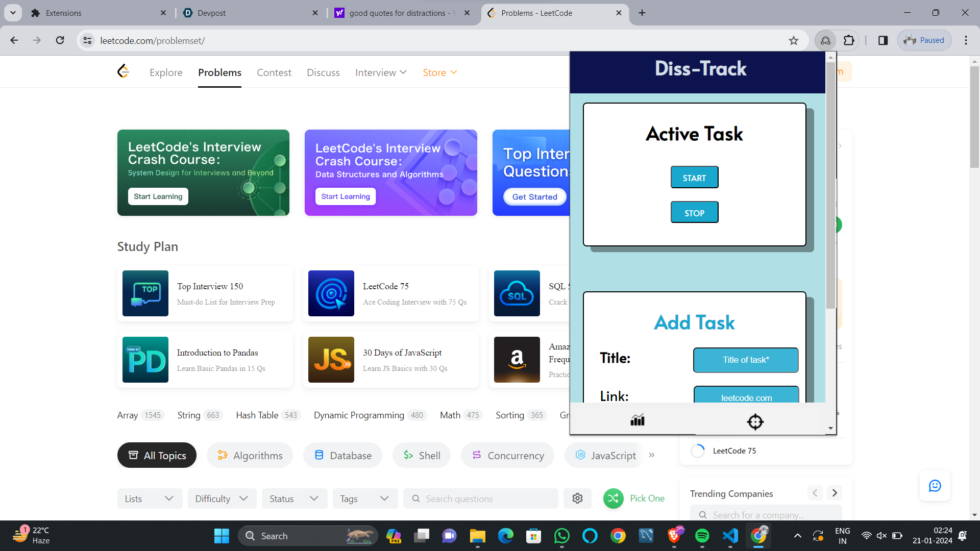Open Spotify from the taskbar
The width and height of the screenshot is (980, 551).
pyautogui.click(x=702, y=536)
